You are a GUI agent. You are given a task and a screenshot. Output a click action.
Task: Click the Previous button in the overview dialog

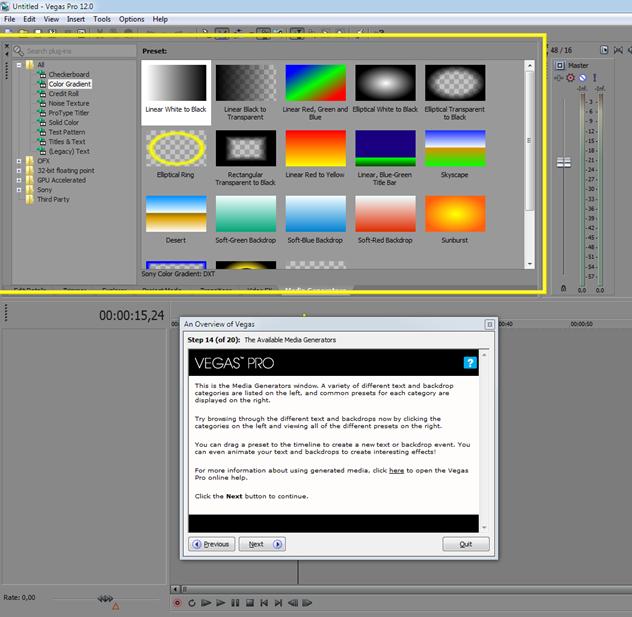(212, 544)
